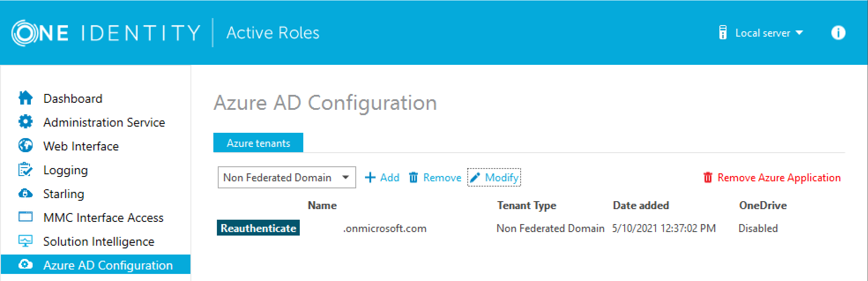The image size is (868, 281).
Task: Navigate to Logging
Action: 66,170
